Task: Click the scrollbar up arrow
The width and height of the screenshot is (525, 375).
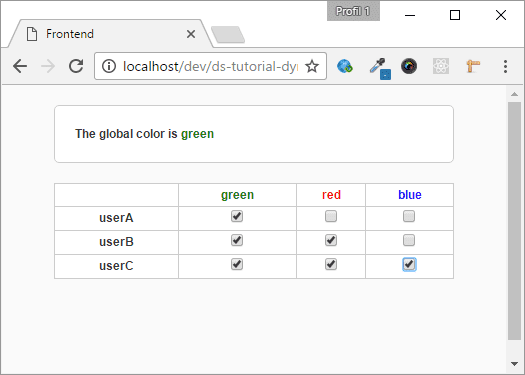Action: pyautogui.click(x=515, y=94)
